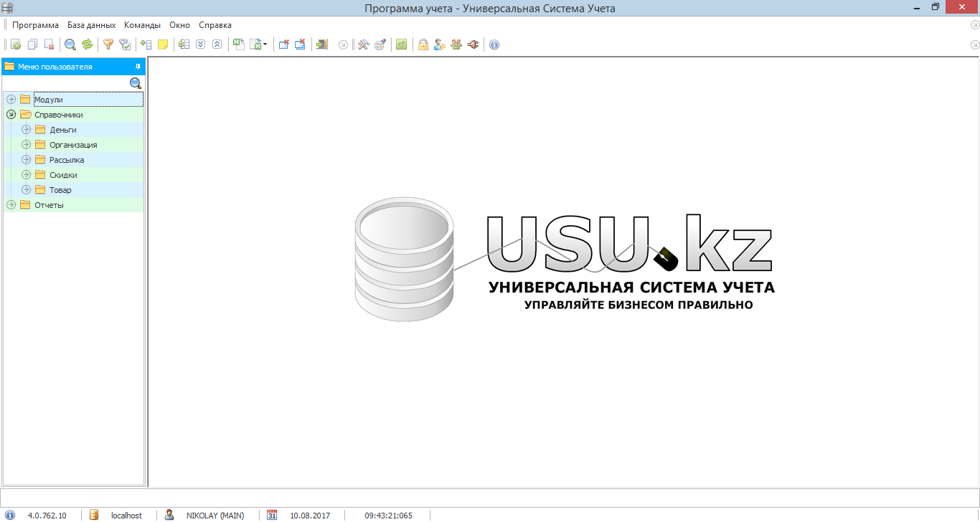980x522 pixels.
Task: Click the info icon in status bar
Action: click(10, 515)
